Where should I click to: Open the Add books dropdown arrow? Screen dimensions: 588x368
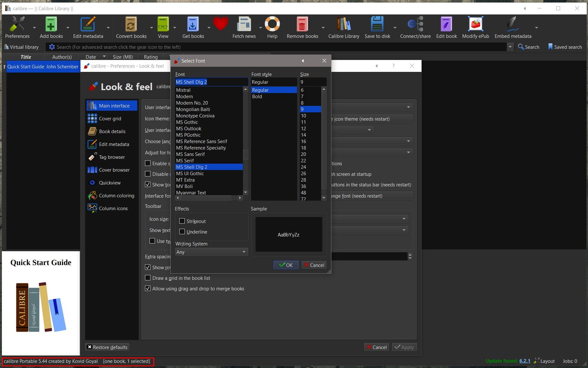[x=68, y=28]
